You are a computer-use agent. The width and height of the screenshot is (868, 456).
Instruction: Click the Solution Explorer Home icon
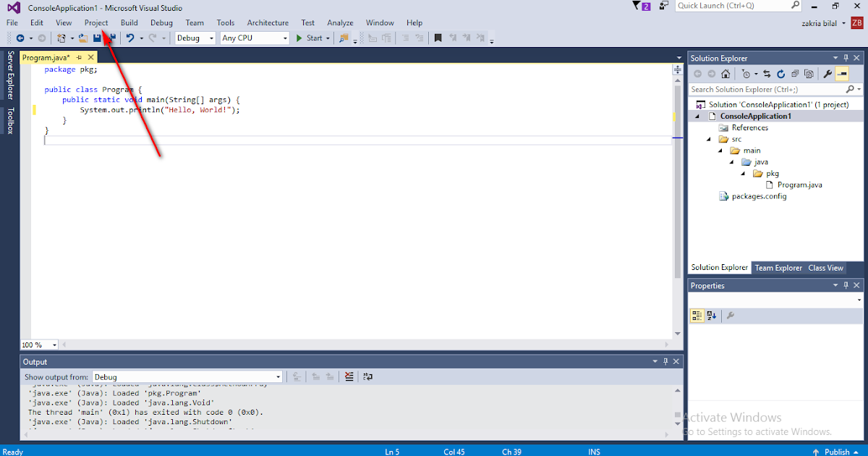[x=726, y=74]
